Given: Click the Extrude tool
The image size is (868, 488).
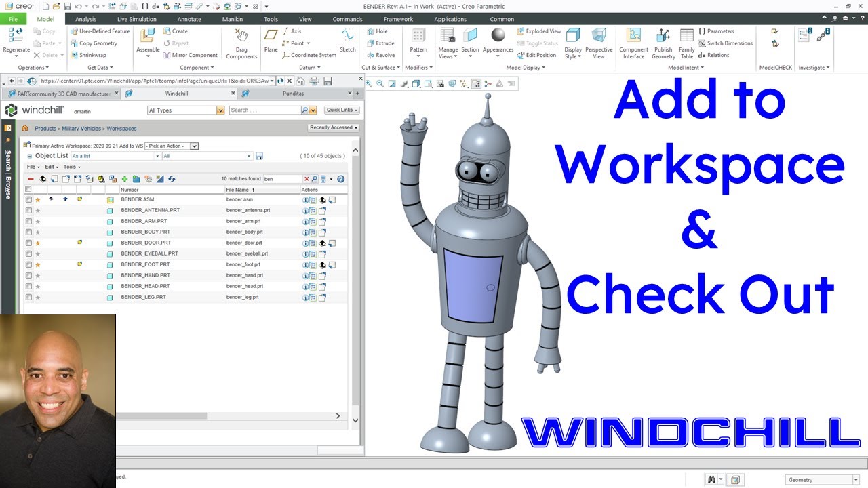Looking at the screenshot, I should (x=380, y=43).
